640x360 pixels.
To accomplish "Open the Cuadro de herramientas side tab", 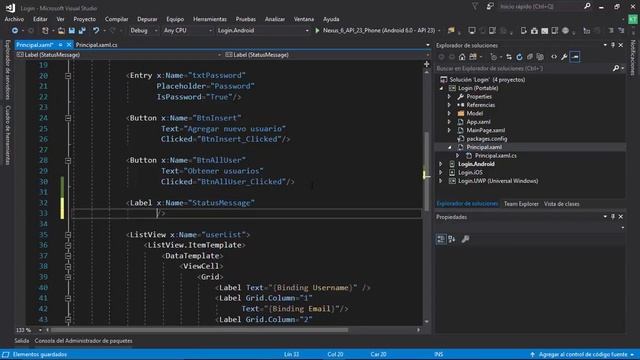I will pos(8,135).
